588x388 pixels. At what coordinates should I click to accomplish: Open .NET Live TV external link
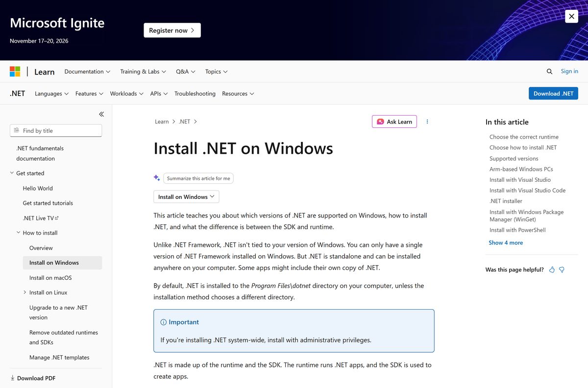(x=41, y=218)
